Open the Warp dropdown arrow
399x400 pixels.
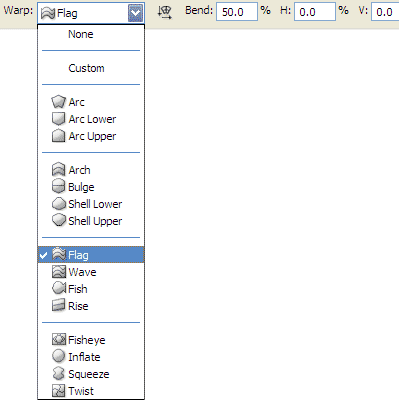[136, 13]
